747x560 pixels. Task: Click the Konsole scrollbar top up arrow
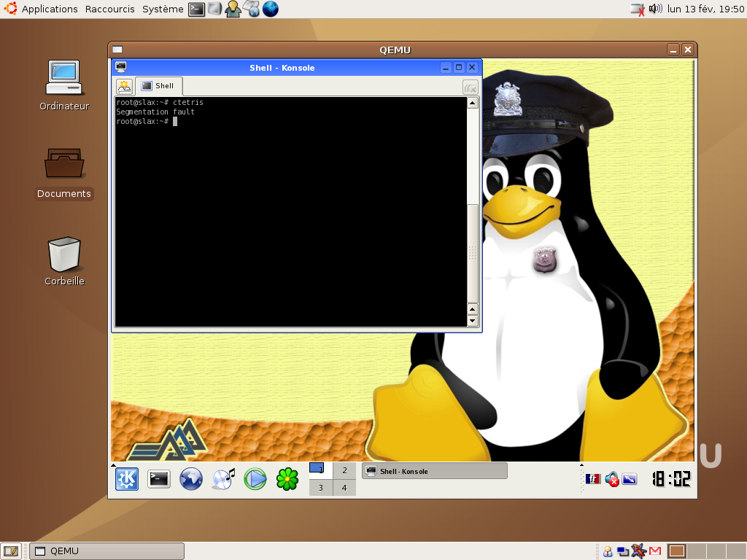pyautogui.click(x=472, y=103)
